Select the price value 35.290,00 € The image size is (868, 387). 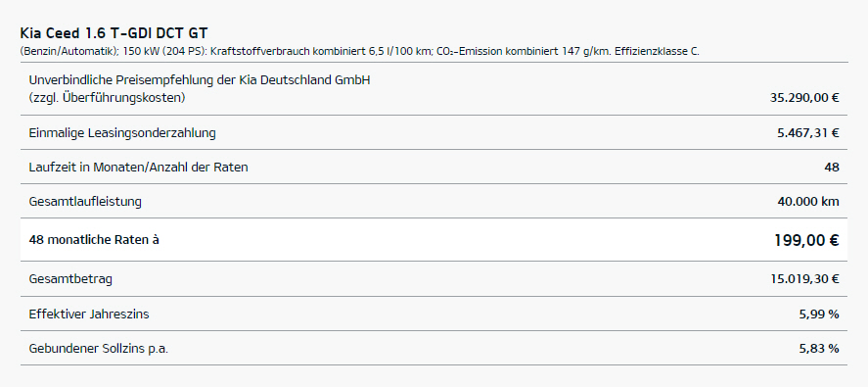804,98
